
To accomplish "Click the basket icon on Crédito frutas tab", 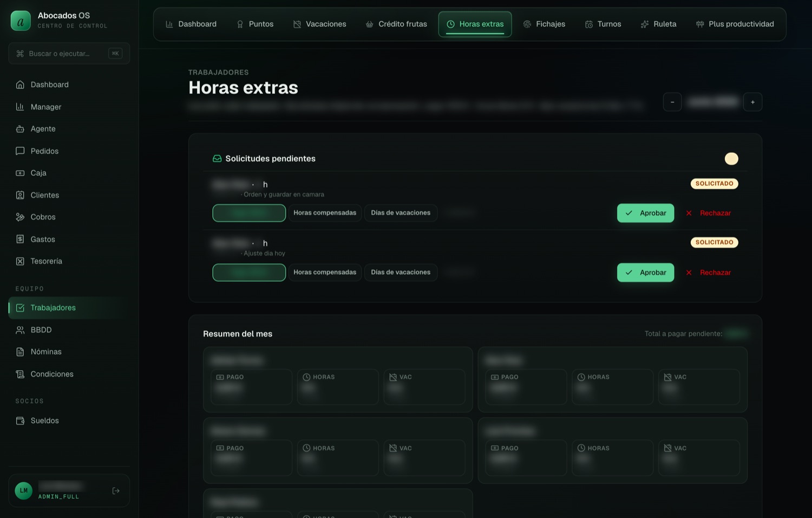I will click(369, 24).
